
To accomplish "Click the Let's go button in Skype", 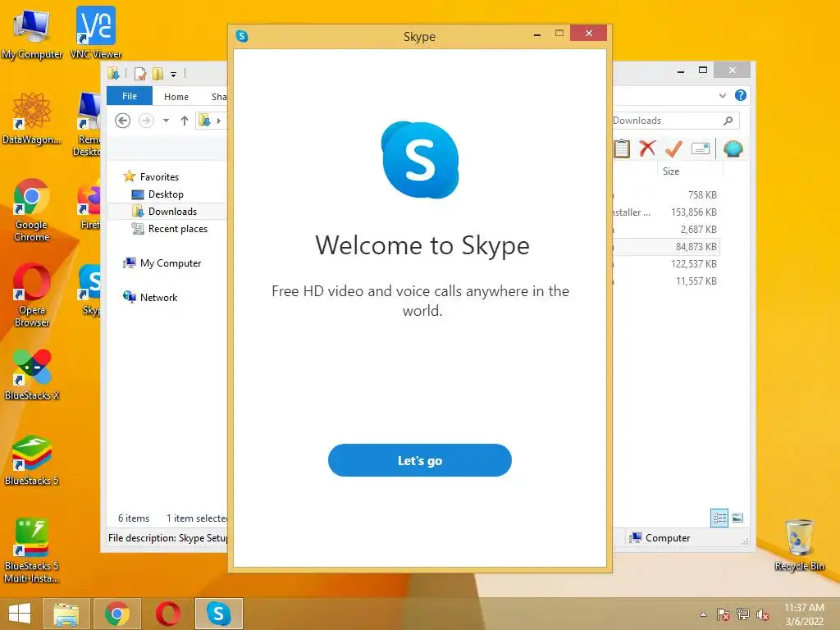I will tap(419, 460).
